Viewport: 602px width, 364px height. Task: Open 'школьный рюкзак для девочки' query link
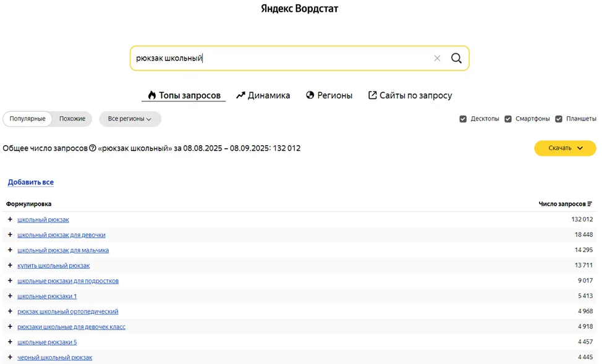point(61,235)
